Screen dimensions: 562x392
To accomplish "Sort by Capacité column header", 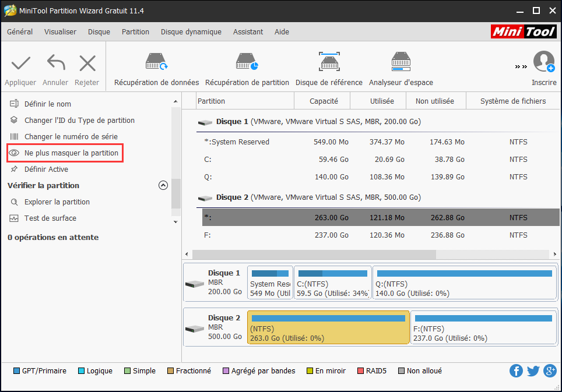I will pyautogui.click(x=322, y=101).
